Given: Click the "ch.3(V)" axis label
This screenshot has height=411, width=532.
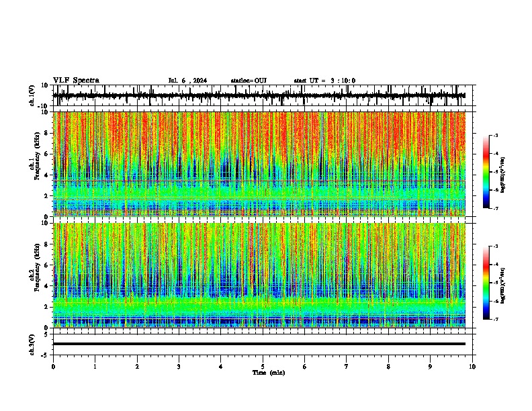Looking at the screenshot, I should point(32,345).
